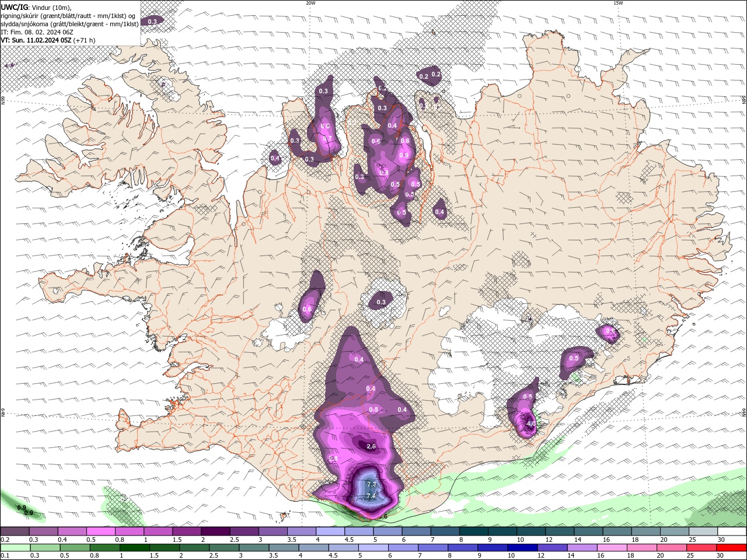Pick the darkest purple swatch labeled 2, upper legend
The image size is (747, 560).
215,531
